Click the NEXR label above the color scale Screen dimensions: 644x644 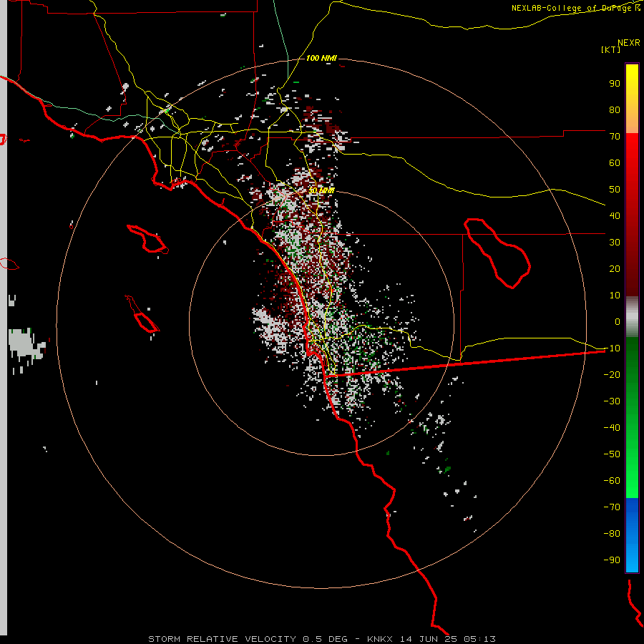click(x=628, y=43)
